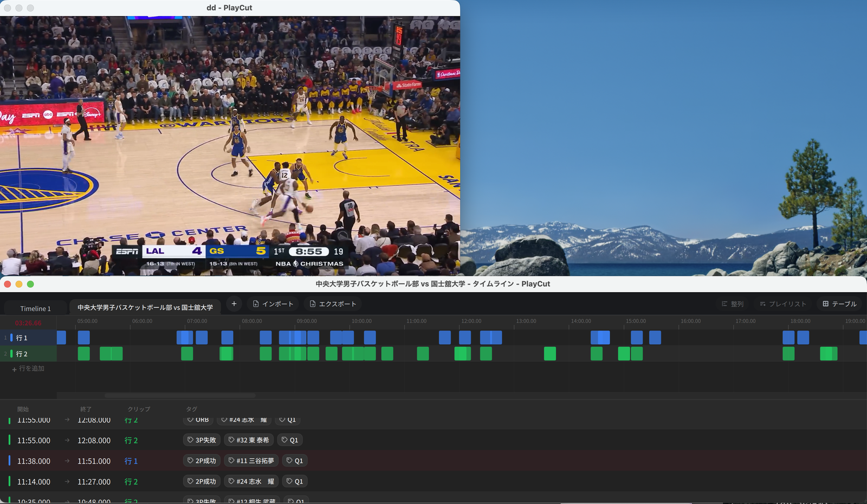Click 行 2 in the 11:14.000 row

coord(131,482)
